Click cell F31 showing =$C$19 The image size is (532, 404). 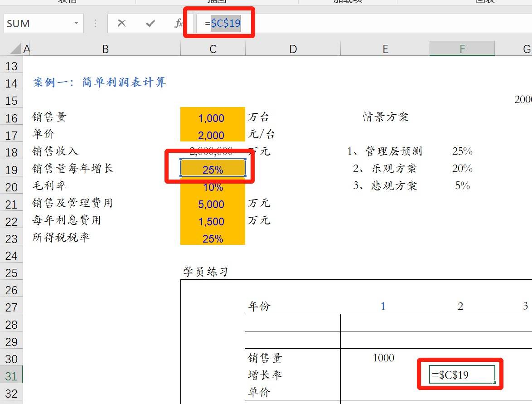[461, 375]
